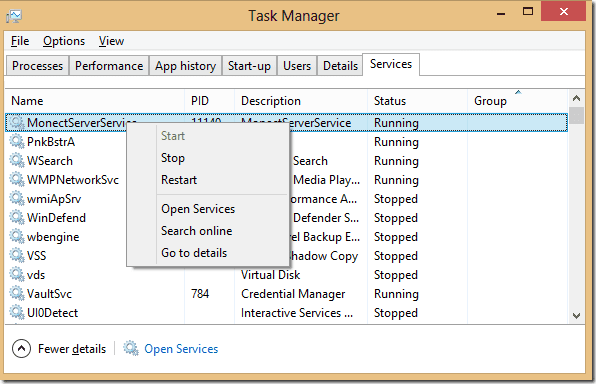
Task: Switch to the Performance tab
Action: [x=109, y=66]
